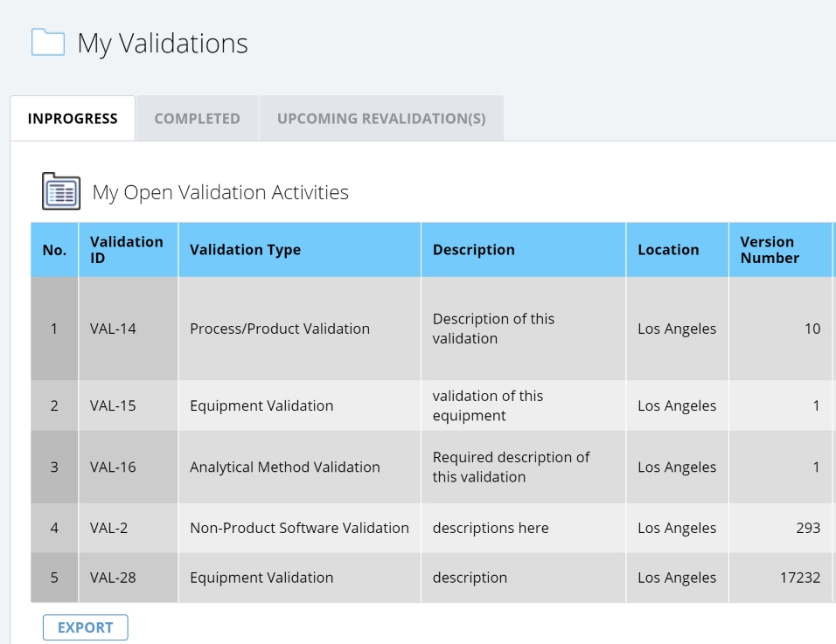Click the No. column header

pyautogui.click(x=54, y=250)
